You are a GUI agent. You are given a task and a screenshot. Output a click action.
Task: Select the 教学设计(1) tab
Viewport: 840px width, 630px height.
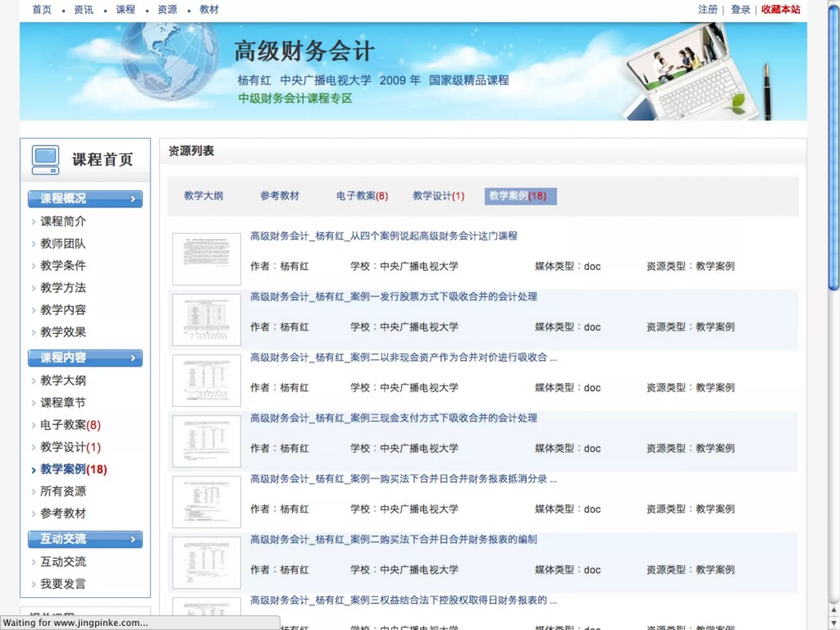tap(438, 196)
